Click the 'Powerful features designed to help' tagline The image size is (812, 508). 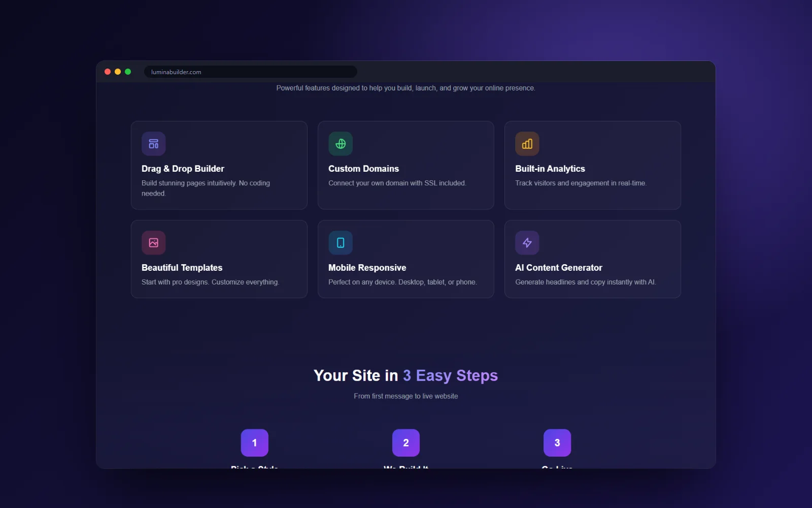click(x=406, y=88)
